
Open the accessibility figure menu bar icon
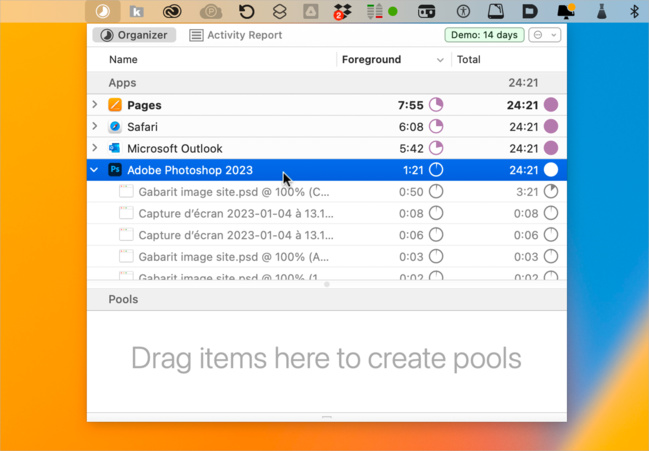(463, 12)
